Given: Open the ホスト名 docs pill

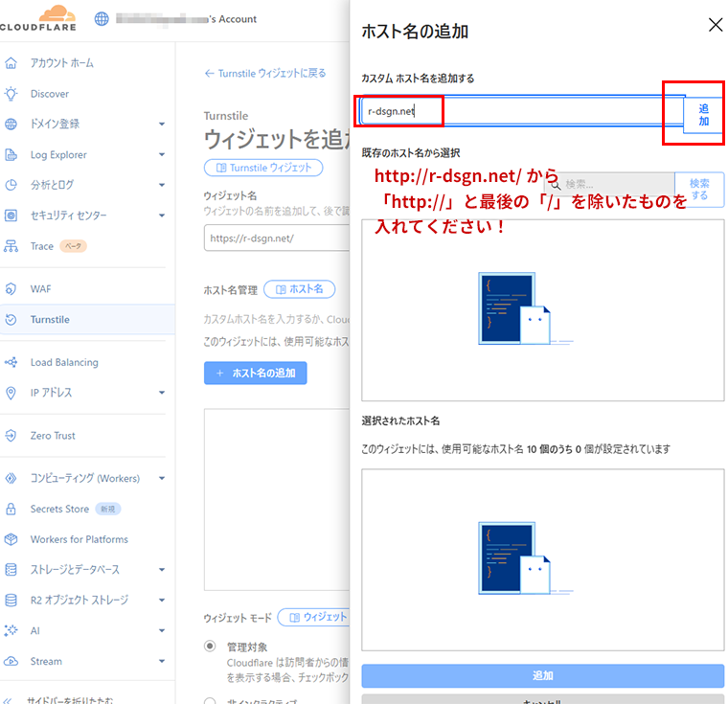Looking at the screenshot, I should (300, 289).
